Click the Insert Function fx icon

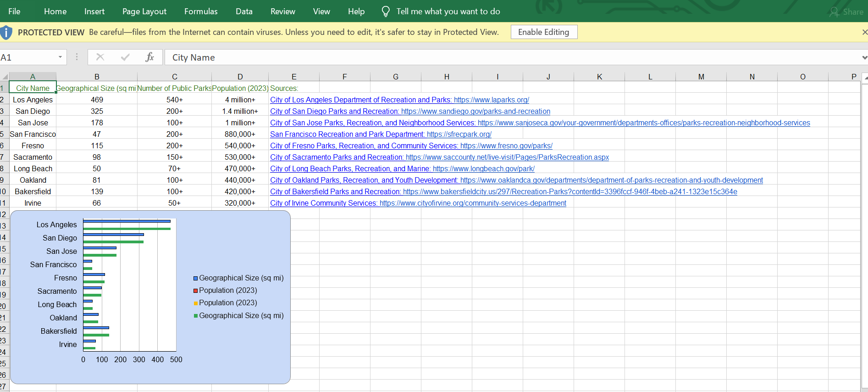pyautogui.click(x=149, y=57)
